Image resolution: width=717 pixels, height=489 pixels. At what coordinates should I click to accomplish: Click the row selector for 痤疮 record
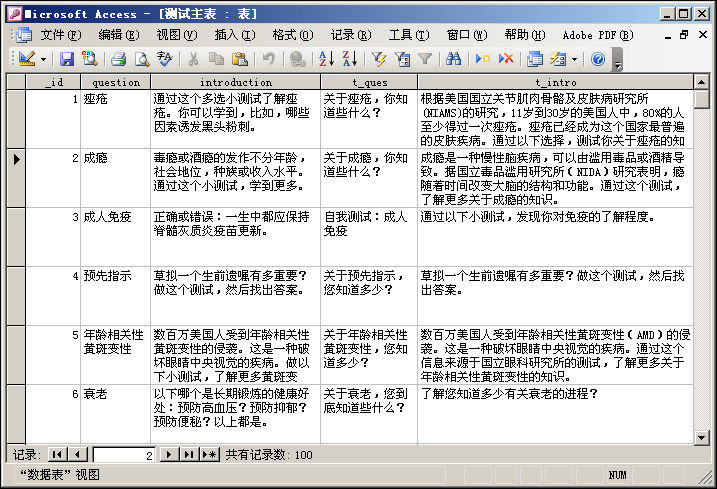(16, 119)
